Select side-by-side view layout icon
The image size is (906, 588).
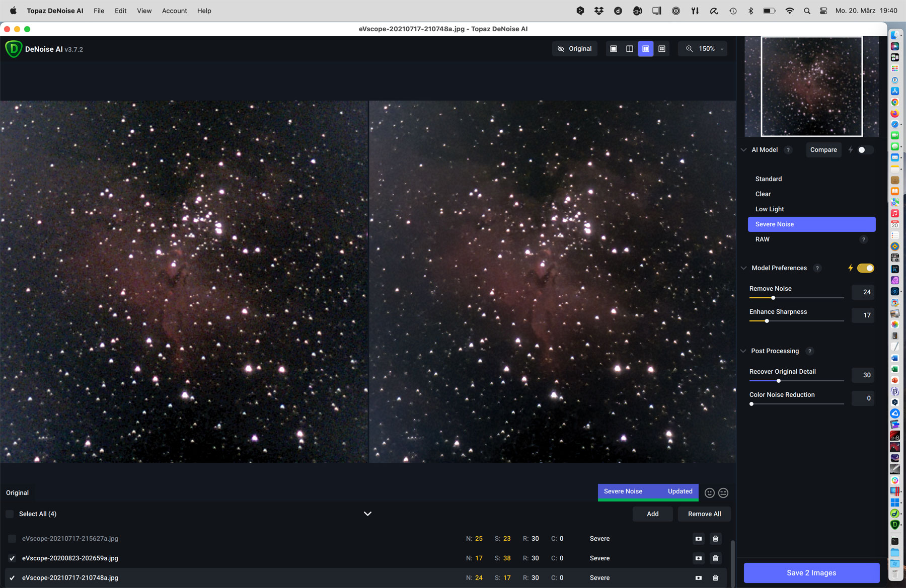click(x=646, y=49)
